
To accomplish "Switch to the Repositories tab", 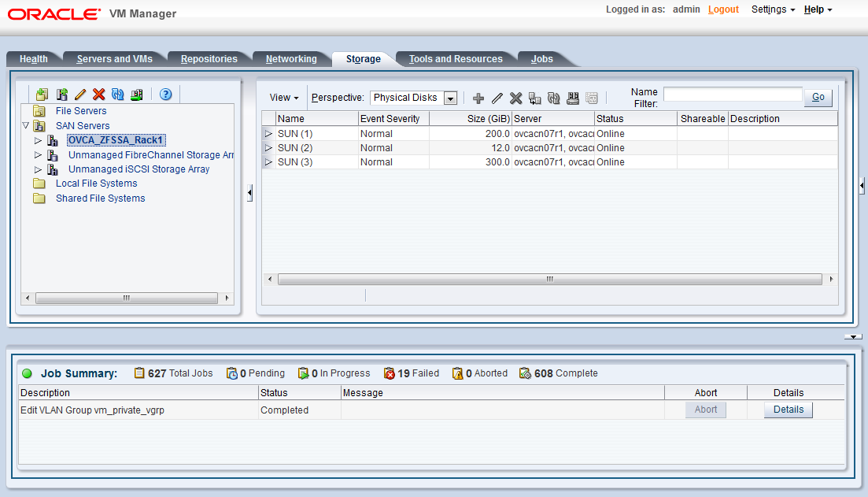I will 209,59.
